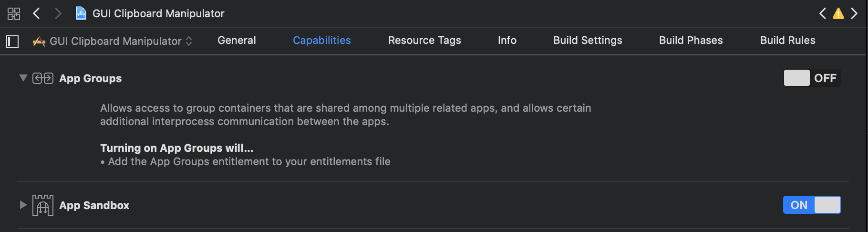Jump to previous issue arrow

coord(823,13)
